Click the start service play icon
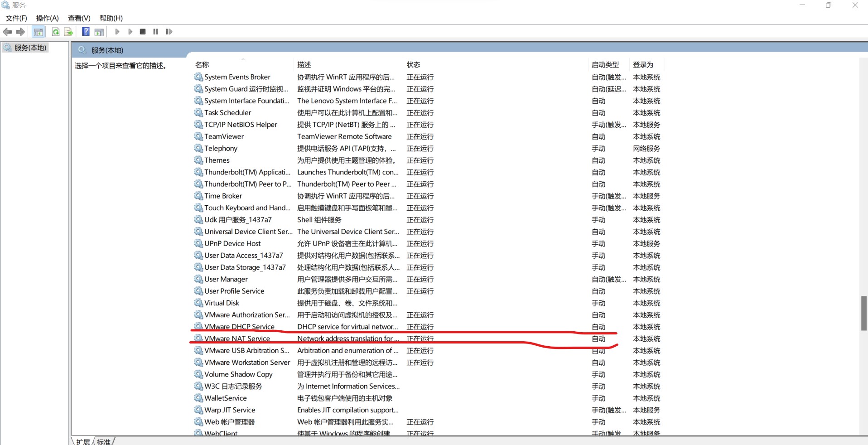This screenshot has width=868, height=445. 117,31
